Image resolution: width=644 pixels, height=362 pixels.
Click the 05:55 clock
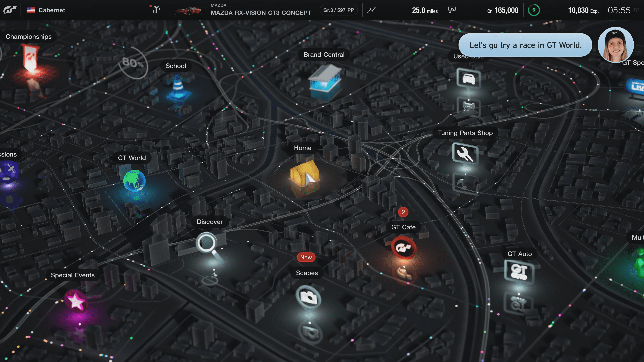619,10
